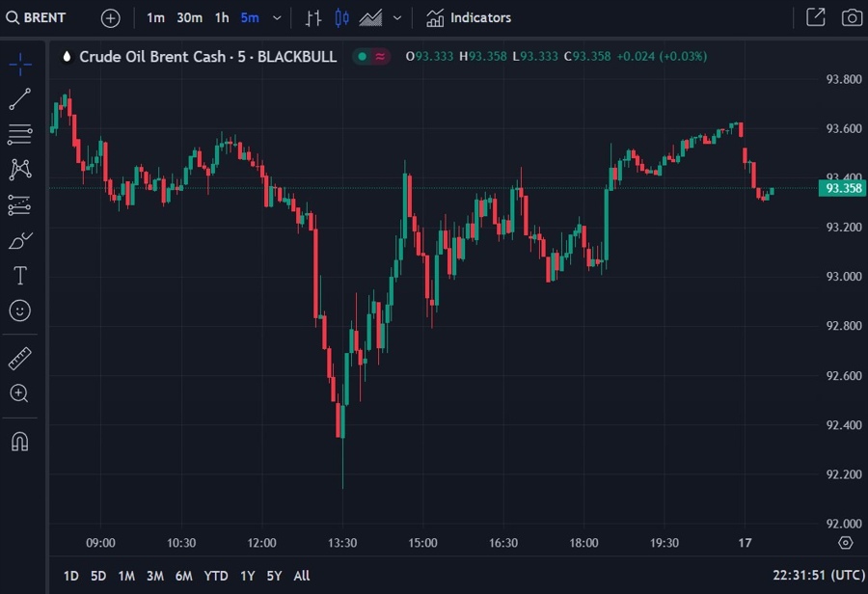
Task: Click the 93.000 price axis label
Action: coord(844,276)
